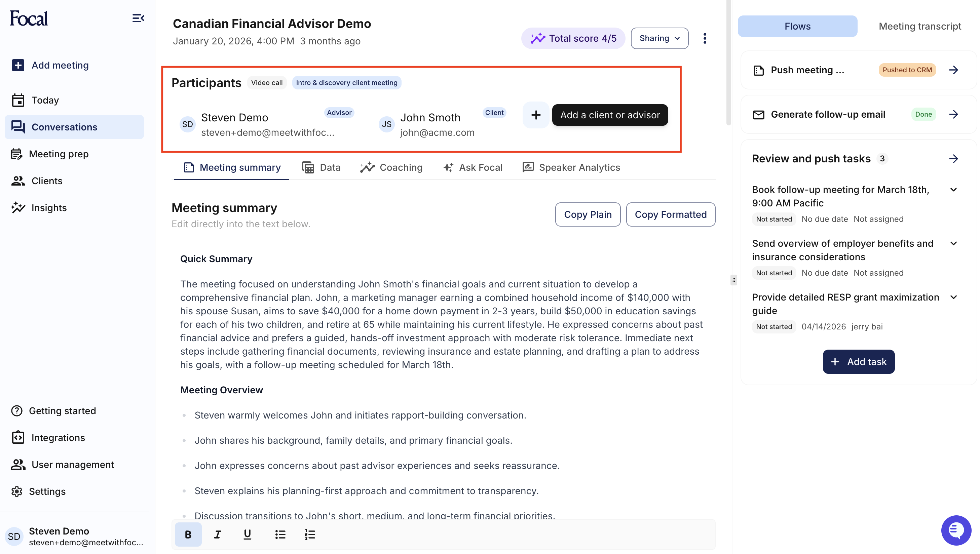The height and width of the screenshot is (554, 980).
Task: Open the Sharing dropdown
Action: pos(659,38)
